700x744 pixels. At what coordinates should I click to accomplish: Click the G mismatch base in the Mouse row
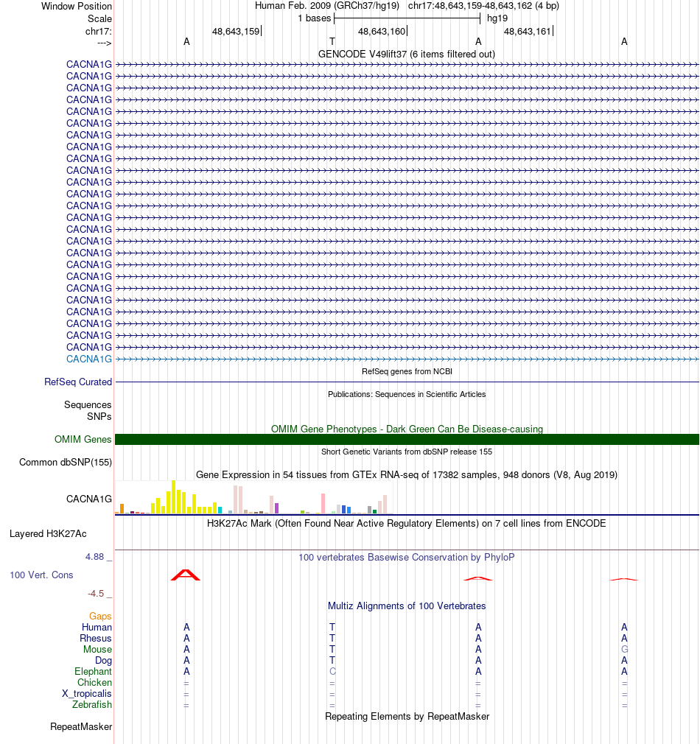click(x=625, y=649)
